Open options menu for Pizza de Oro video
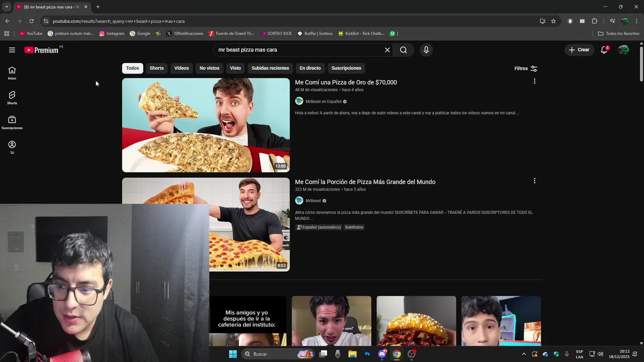The width and height of the screenshot is (644, 362). pos(534,81)
